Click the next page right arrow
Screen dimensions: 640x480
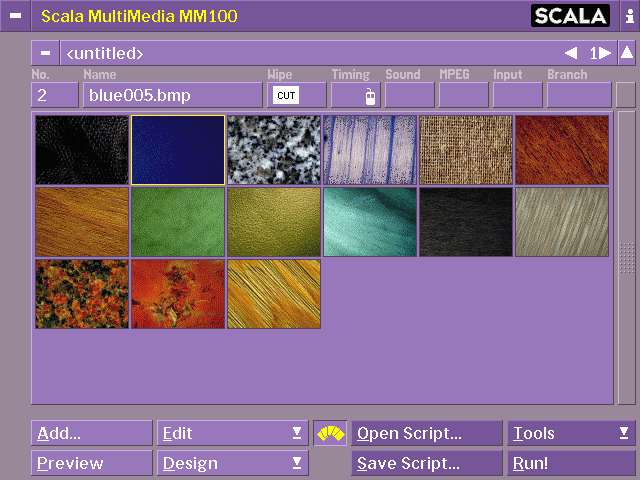(604, 53)
